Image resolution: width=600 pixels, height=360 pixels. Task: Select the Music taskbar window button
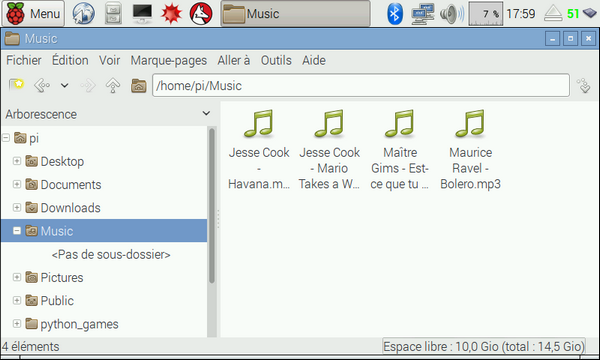[x=295, y=13]
